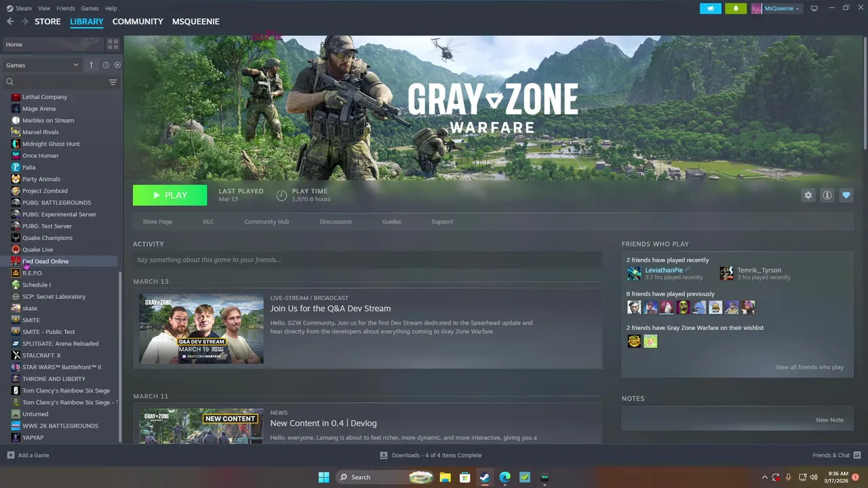Click the activity comment input field
This screenshot has width=868, height=488.
point(368,260)
